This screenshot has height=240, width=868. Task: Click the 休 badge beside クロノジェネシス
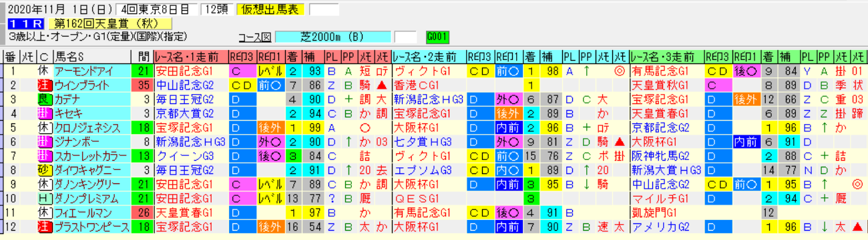click(x=44, y=127)
